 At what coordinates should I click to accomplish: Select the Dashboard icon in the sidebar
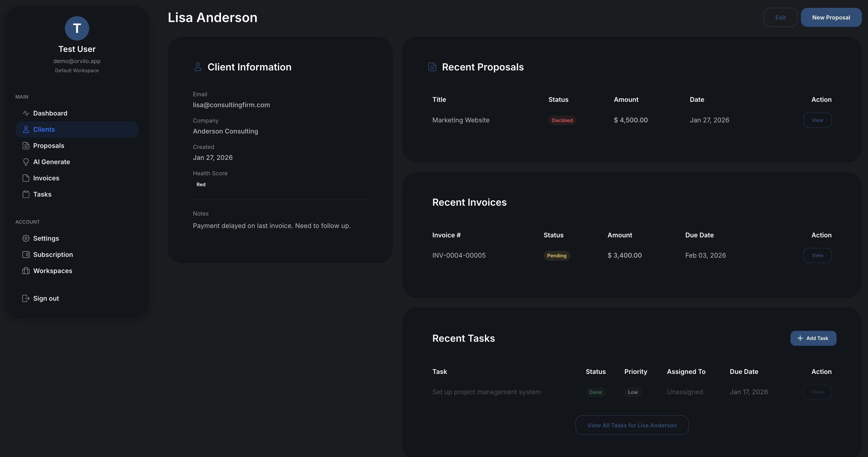tap(26, 113)
